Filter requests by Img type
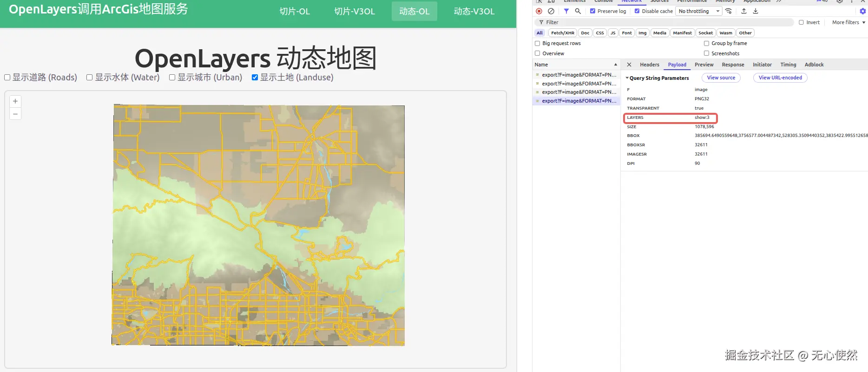This screenshot has width=868, height=372. [643, 33]
